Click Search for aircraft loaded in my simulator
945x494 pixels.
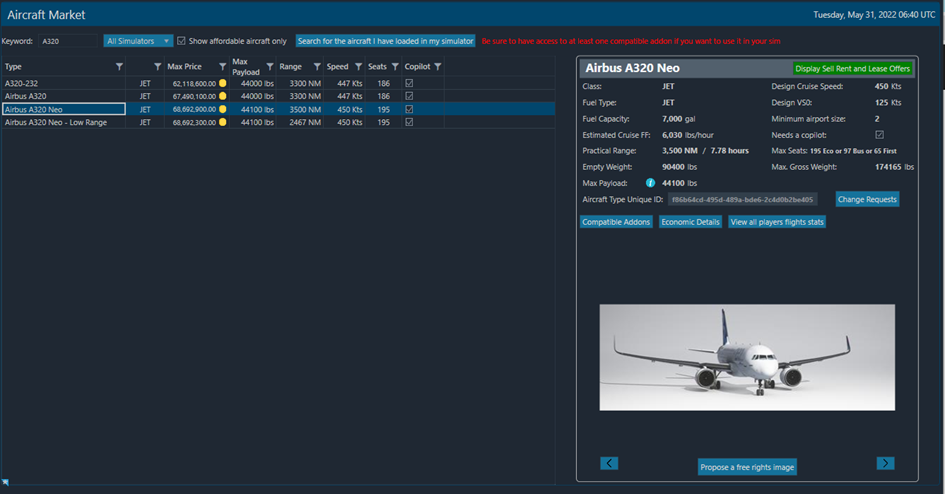point(385,41)
